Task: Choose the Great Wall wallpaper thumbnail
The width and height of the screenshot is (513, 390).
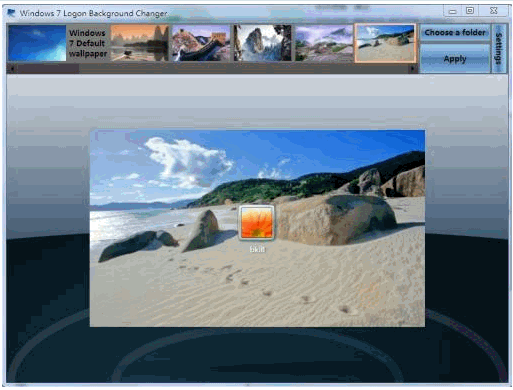Action: pyautogui.click(x=201, y=43)
